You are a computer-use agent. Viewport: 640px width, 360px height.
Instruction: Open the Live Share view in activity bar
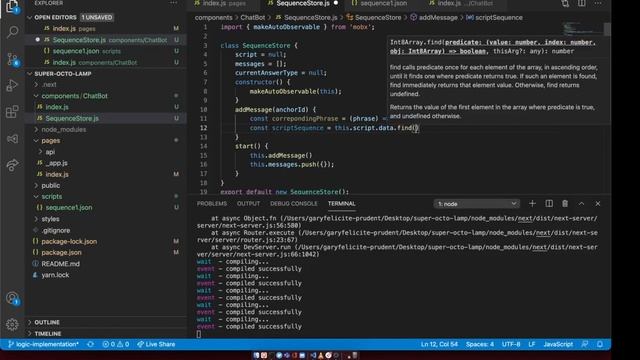point(13,165)
